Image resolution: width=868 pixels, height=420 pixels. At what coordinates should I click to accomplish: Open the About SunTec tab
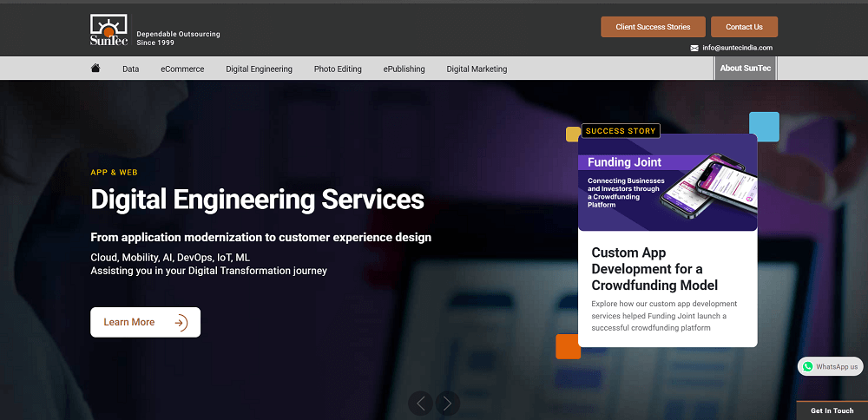pos(745,69)
